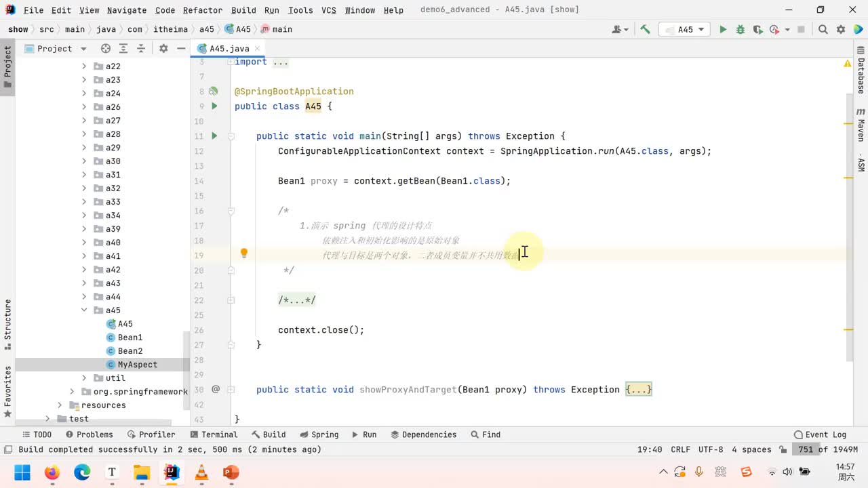Run with Coverage shield icon

pyautogui.click(x=757, y=29)
